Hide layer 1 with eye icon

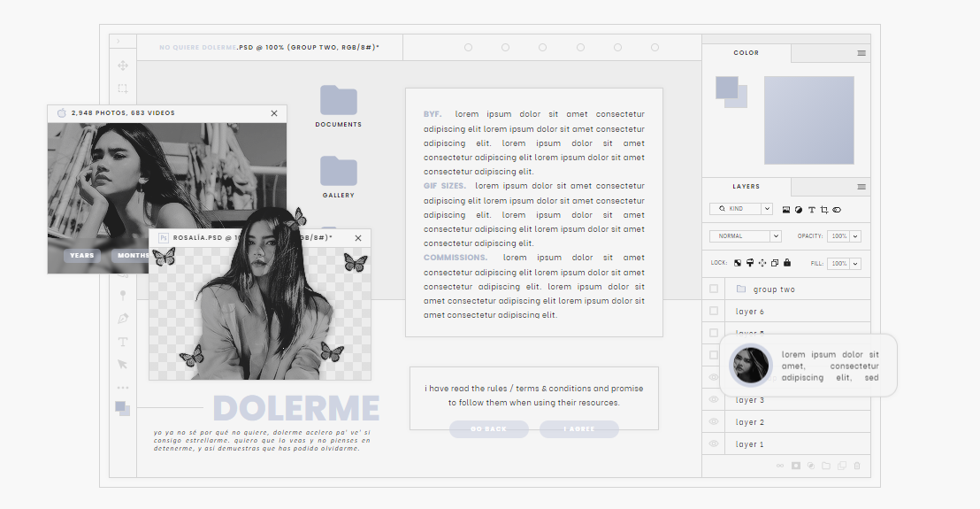714,443
